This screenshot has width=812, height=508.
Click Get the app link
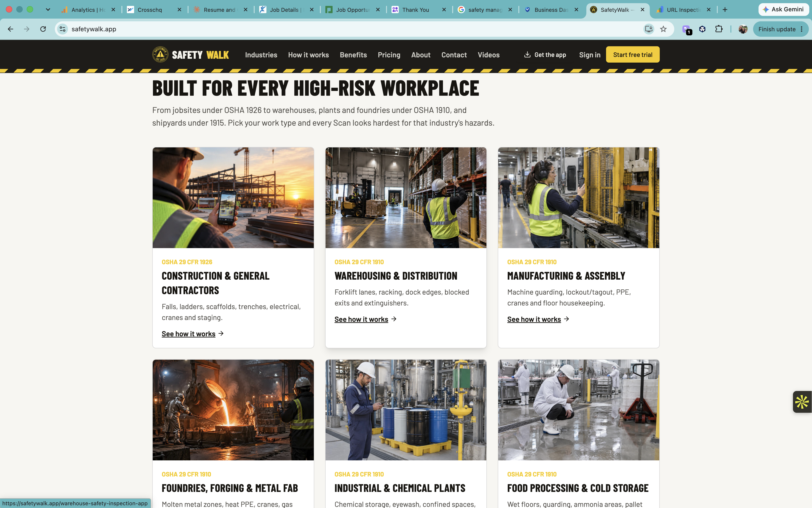click(x=545, y=55)
